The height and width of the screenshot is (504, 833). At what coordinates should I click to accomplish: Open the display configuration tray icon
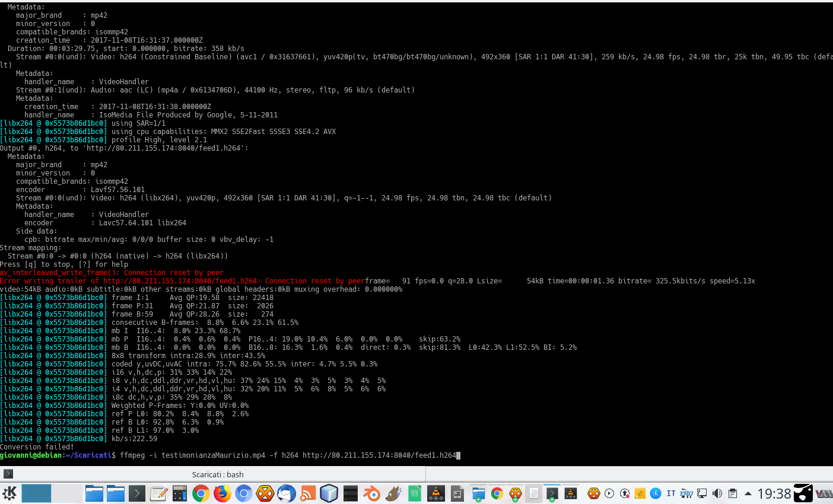tap(702, 493)
